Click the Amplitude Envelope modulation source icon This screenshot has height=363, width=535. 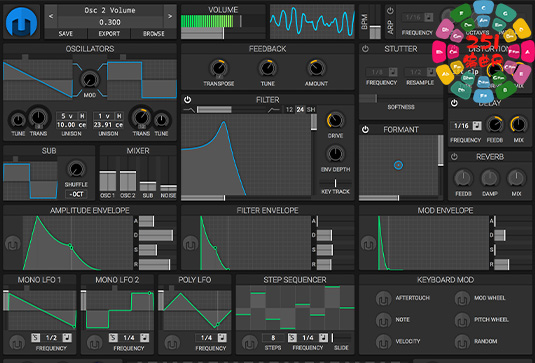tap(13, 244)
